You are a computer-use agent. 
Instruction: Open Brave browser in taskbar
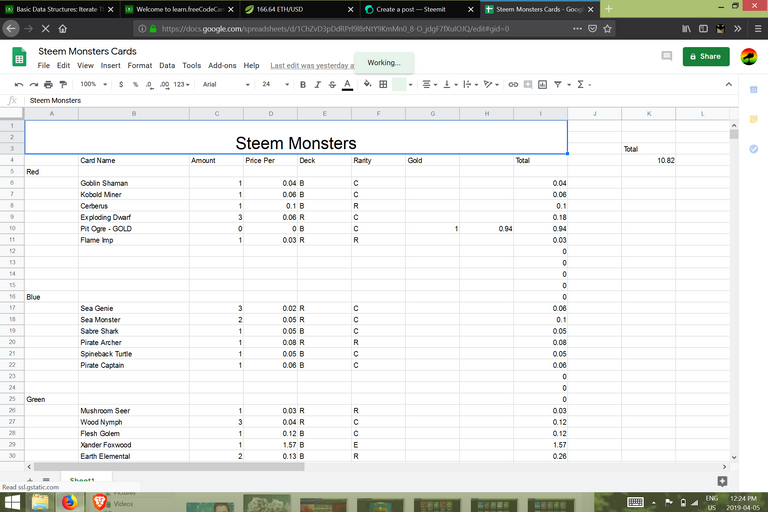click(99, 502)
